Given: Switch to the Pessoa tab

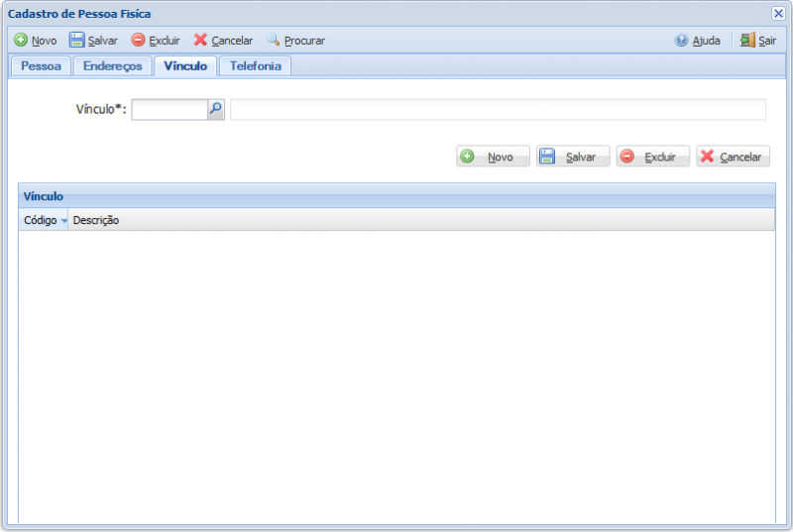Looking at the screenshot, I should (x=41, y=66).
